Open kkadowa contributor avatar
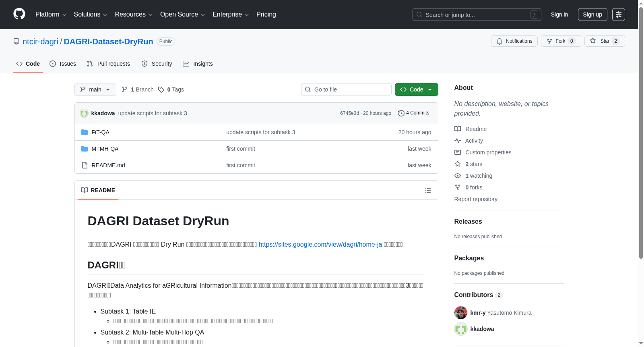 (461, 329)
